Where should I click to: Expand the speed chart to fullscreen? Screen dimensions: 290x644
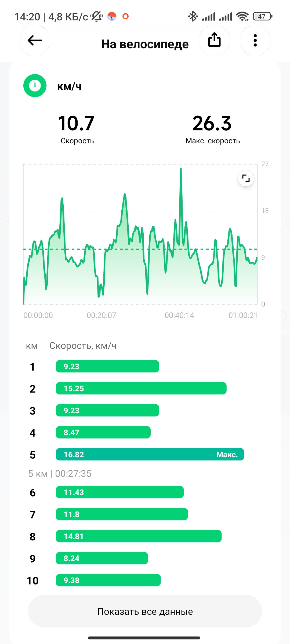point(246,178)
